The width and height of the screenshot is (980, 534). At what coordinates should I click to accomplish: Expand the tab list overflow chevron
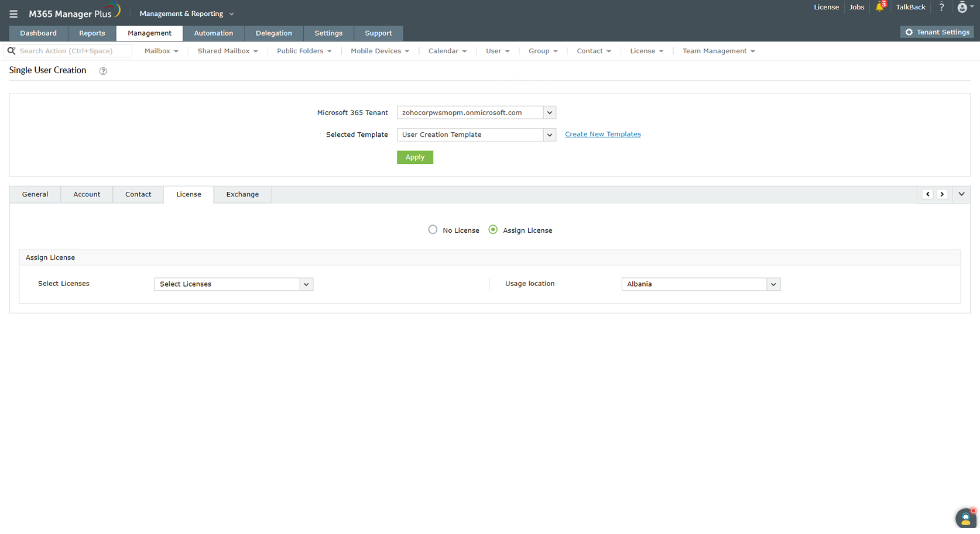961,194
